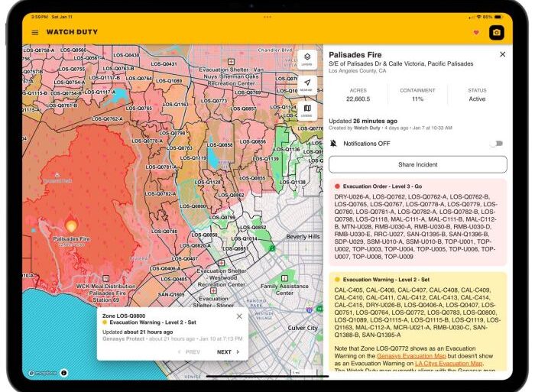
Task: Click zone label LOS-Q0780 on map
Action: tap(164, 231)
